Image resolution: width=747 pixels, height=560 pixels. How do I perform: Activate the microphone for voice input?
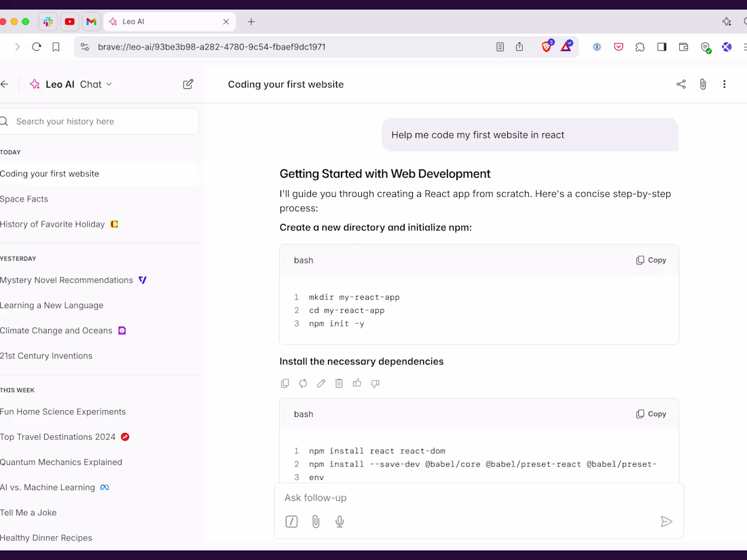(340, 521)
